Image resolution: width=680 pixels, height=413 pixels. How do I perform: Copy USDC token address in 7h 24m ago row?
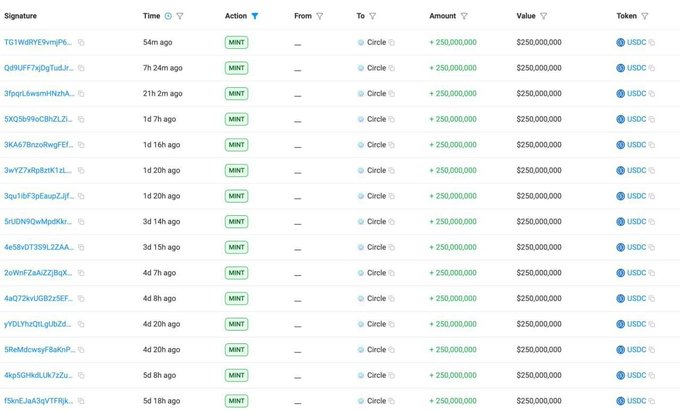click(x=652, y=68)
